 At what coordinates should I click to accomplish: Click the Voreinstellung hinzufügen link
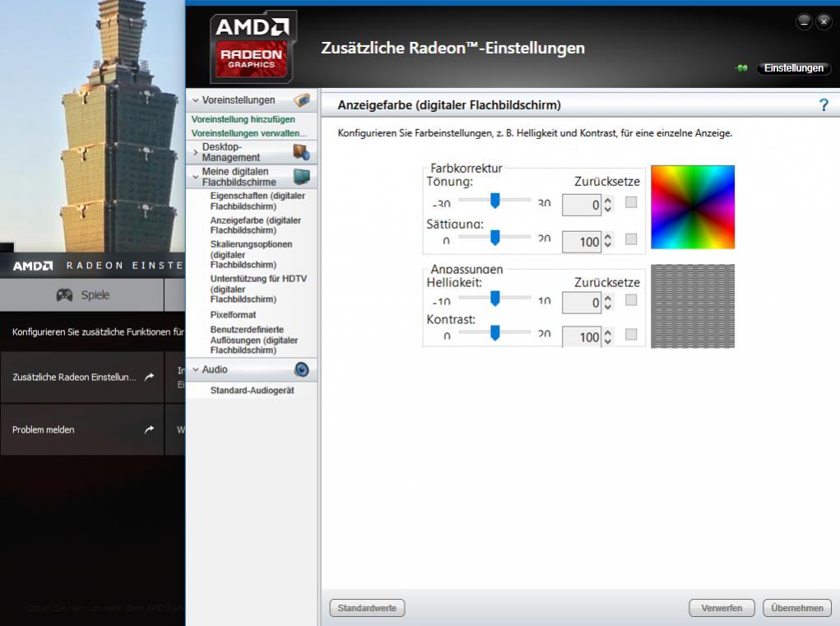click(244, 119)
